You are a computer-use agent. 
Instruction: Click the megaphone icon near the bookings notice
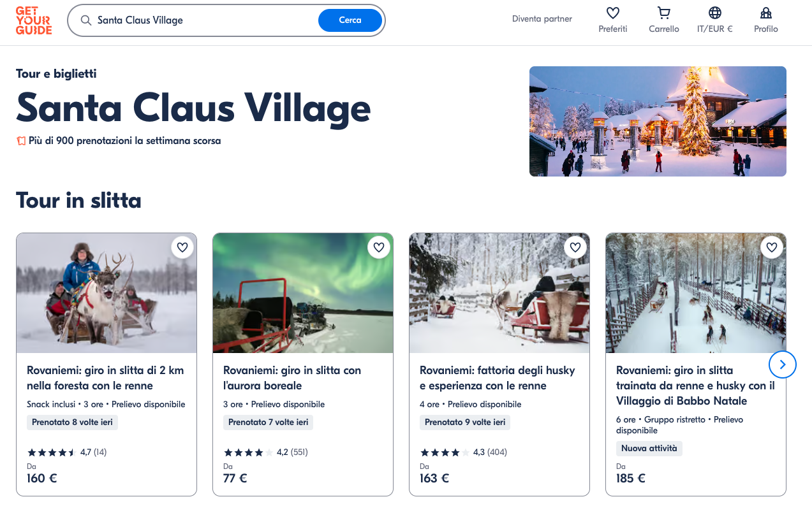(21, 141)
